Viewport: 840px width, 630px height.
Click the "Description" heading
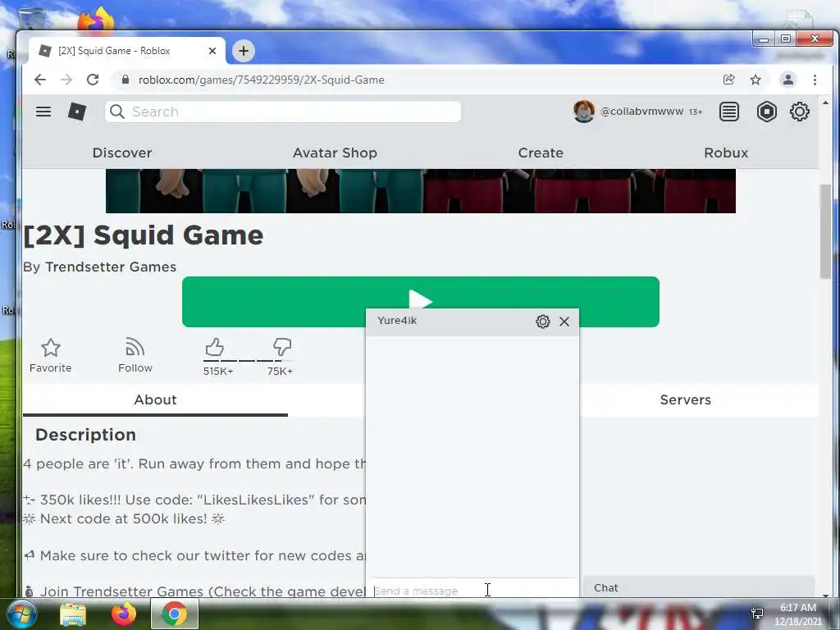[x=85, y=435]
